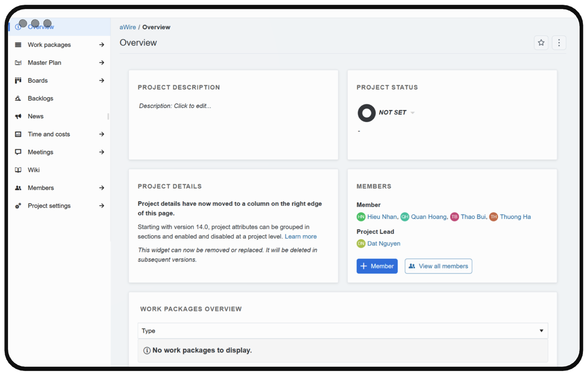
Task: Open Meetings in the sidebar
Action: pos(40,152)
